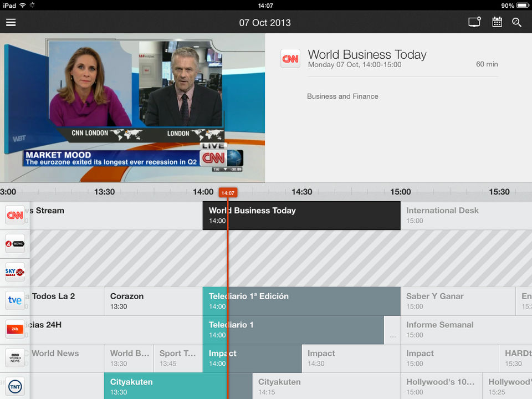532x399 pixels.
Task: Open Informe Semanal at 15:00
Action: point(466,330)
